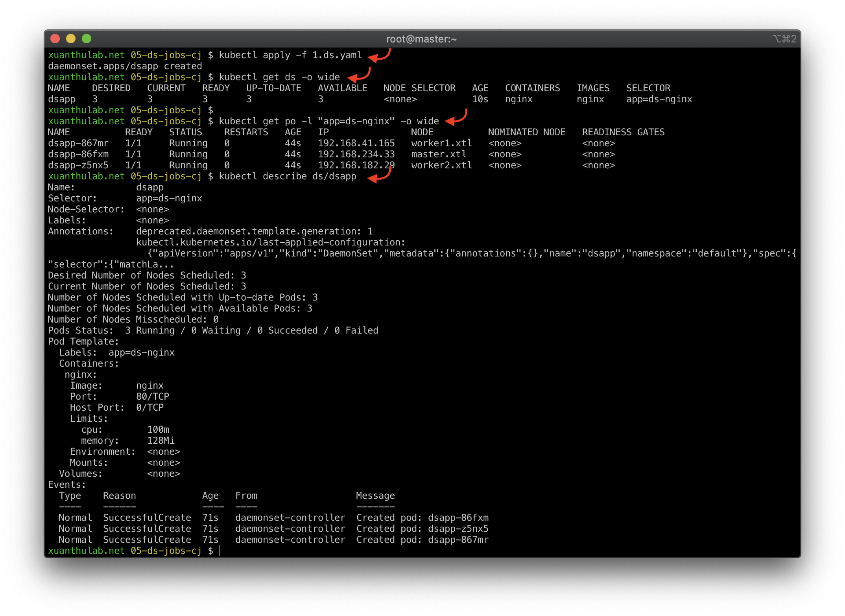Click 'Created pod: dsapp-z5nx5' event message
This screenshot has width=845, height=616.
click(x=422, y=529)
